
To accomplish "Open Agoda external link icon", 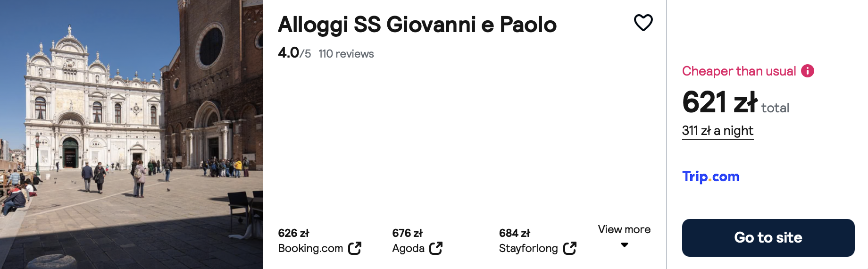I will click(x=436, y=248).
